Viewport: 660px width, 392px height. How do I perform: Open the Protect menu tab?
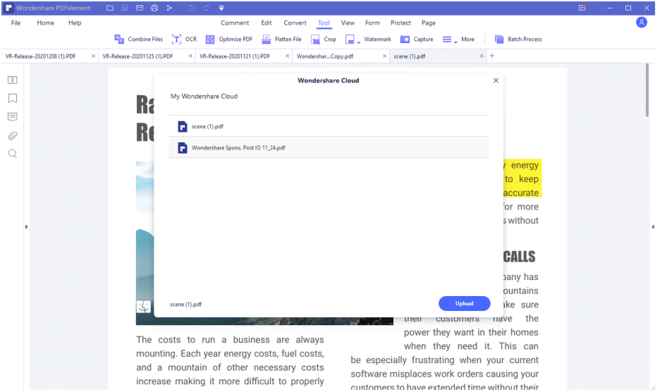pyautogui.click(x=400, y=23)
